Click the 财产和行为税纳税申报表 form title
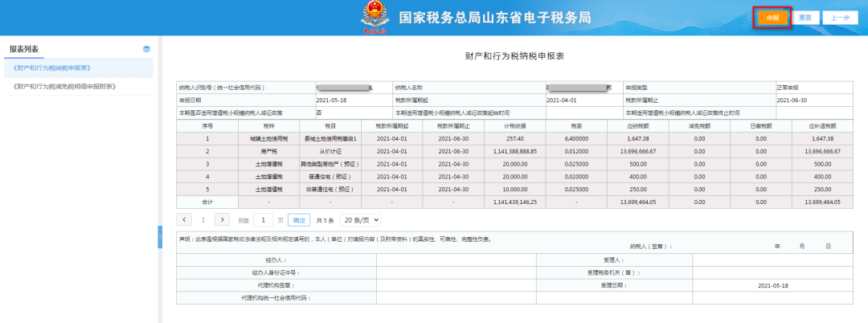 click(514, 56)
